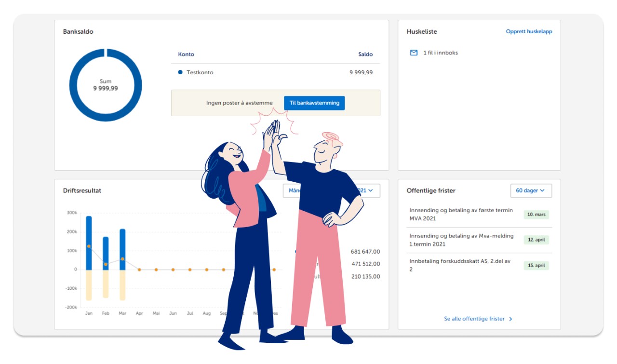The width and height of the screenshot is (617, 364).
Task: Click the 10. mars deadline badge
Action: [x=536, y=215]
